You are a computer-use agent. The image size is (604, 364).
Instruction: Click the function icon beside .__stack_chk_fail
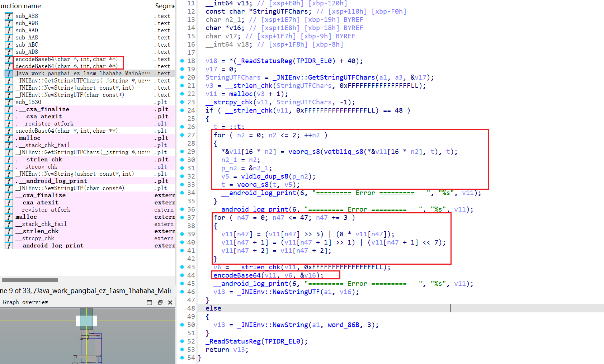pos(9,145)
